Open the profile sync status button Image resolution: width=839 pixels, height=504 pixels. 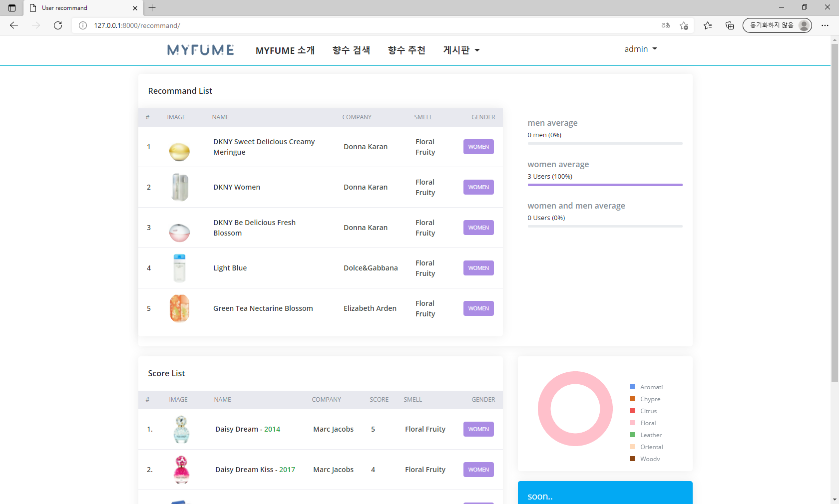point(777,25)
